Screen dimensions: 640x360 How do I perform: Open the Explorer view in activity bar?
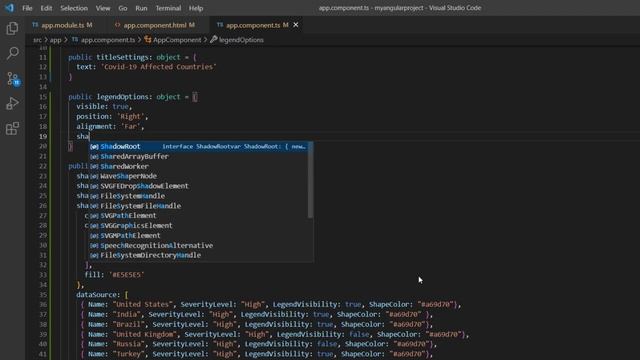[12, 29]
